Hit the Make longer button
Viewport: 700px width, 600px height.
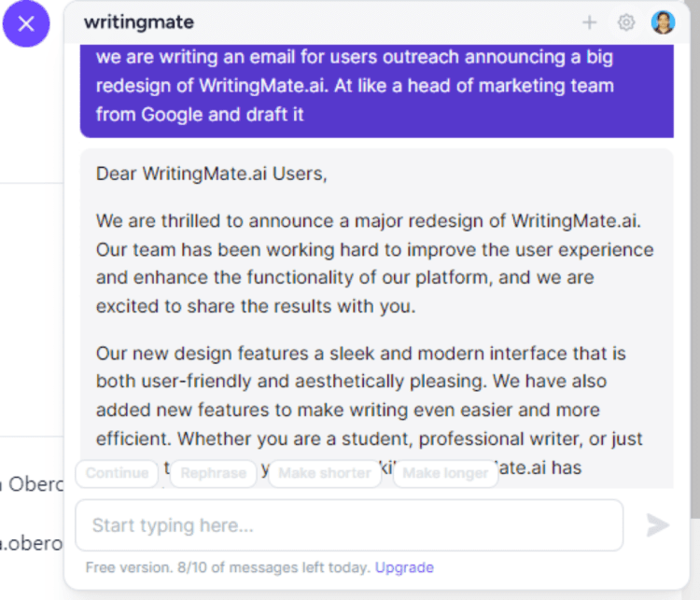(445, 473)
